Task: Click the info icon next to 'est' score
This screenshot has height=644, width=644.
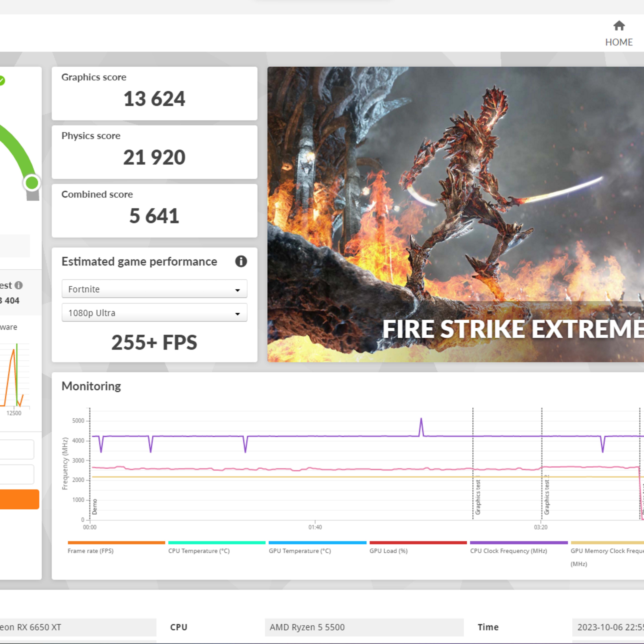Action: [x=19, y=285]
